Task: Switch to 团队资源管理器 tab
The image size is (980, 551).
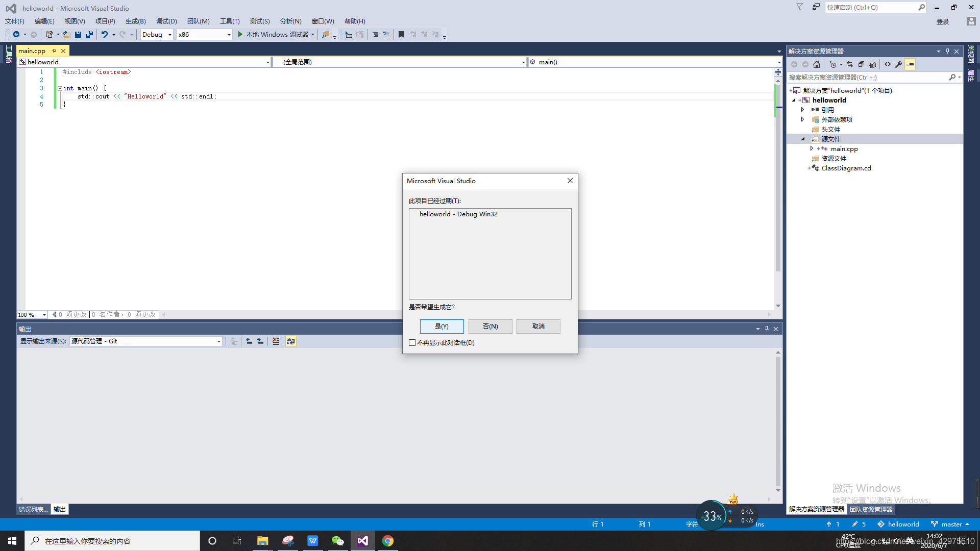Action: click(x=871, y=510)
